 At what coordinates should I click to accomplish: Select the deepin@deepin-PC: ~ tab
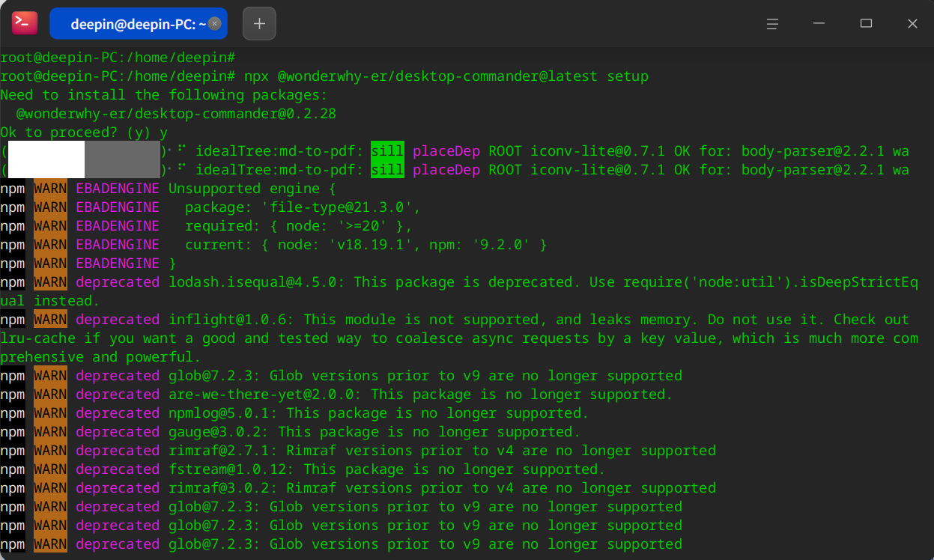click(x=139, y=24)
